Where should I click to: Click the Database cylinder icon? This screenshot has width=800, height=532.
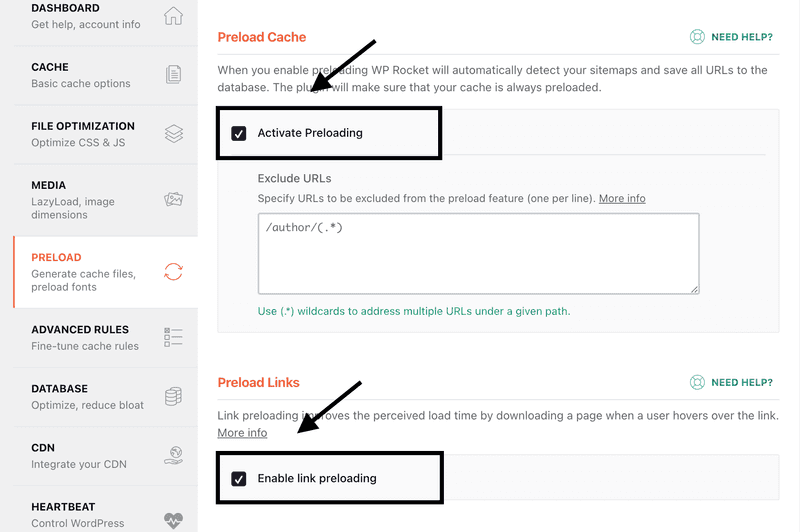173,396
